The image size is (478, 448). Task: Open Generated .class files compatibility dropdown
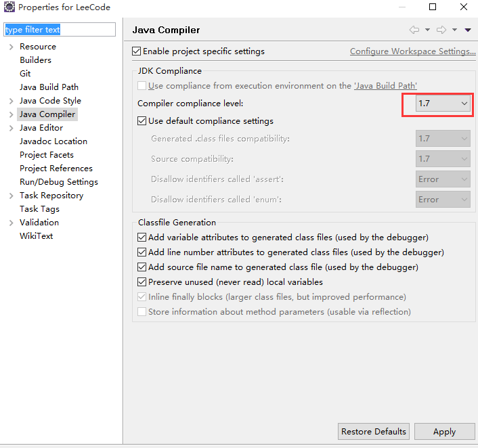pos(443,139)
